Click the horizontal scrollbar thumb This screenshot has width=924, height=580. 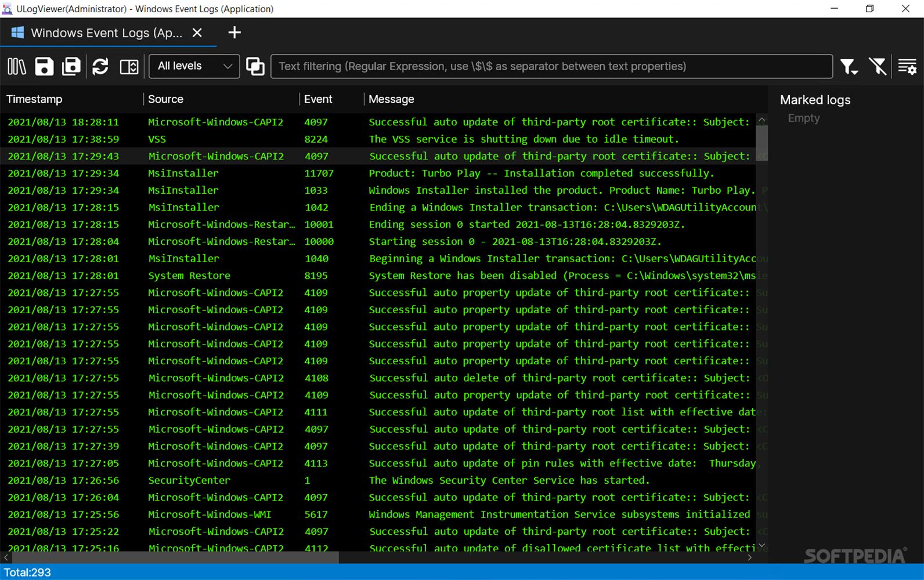[x=175, y=557]
